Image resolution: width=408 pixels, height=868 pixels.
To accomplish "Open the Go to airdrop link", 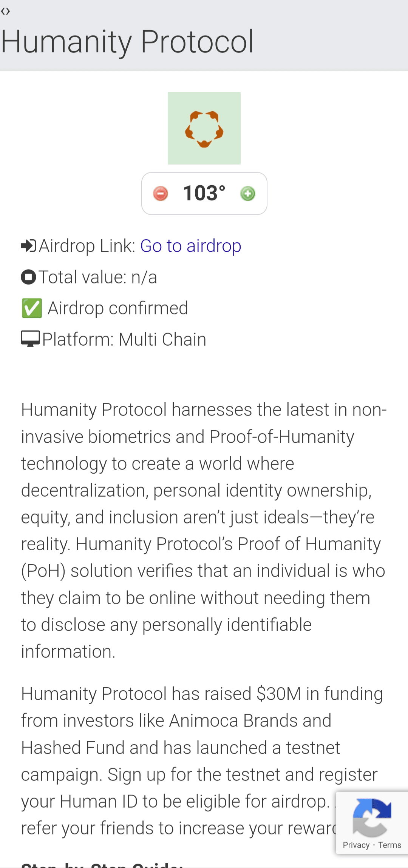I will click(191, 246).
